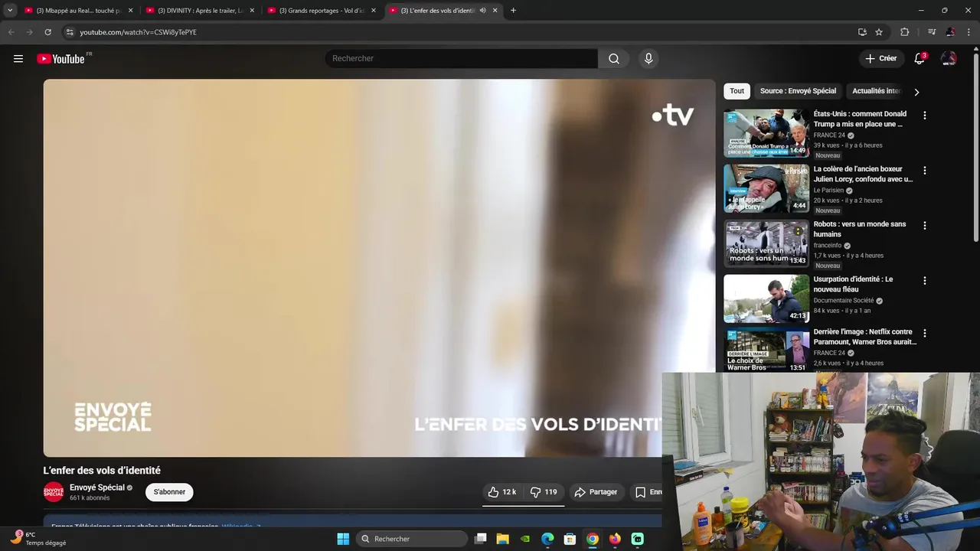The width and height of the screenshot is (980, 551).
Task: Open the notifications bell
Action: (920, 59)
